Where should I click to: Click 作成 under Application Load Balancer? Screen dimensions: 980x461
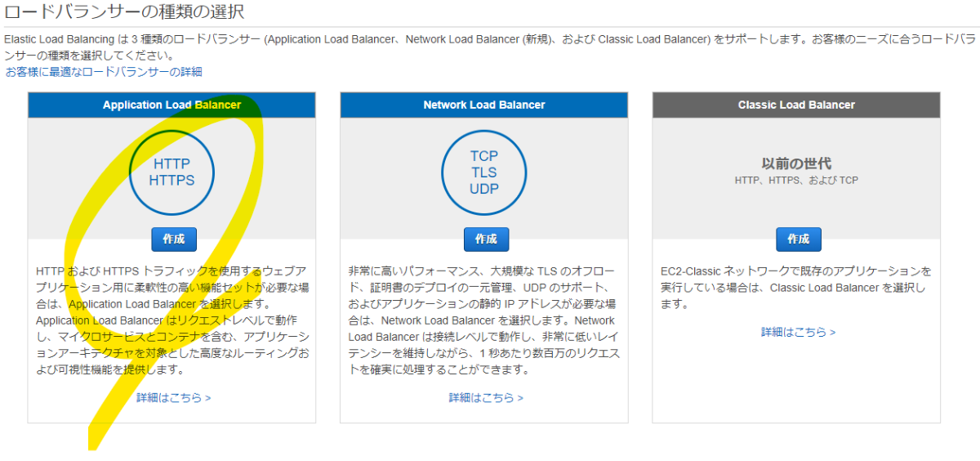pyautogui.click(x=173, y=239)
